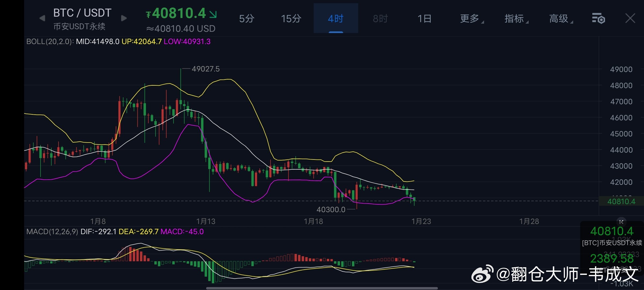Tap the BOLL MID:41498.0 value

coord(98,42)
